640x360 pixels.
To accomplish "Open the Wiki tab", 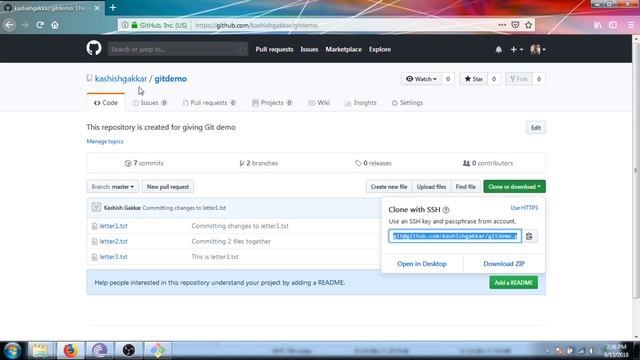I will (319, 103).
